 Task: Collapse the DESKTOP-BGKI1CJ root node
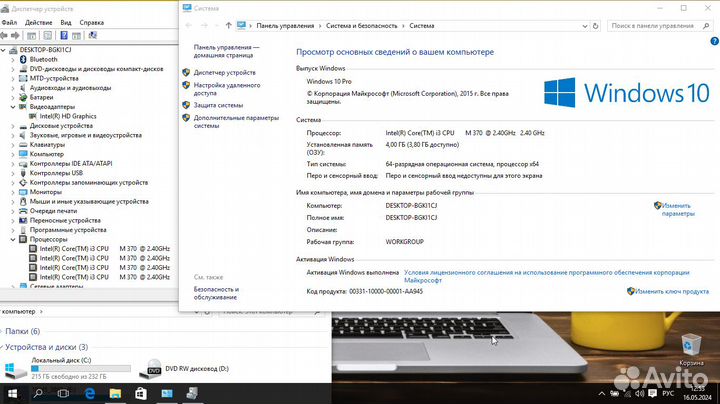(4, 50)
